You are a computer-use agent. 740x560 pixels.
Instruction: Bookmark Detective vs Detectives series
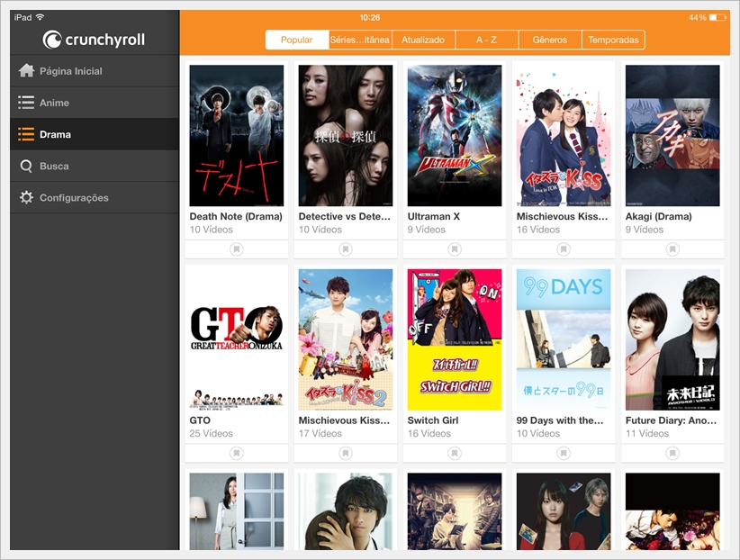[x=346, y=248]
